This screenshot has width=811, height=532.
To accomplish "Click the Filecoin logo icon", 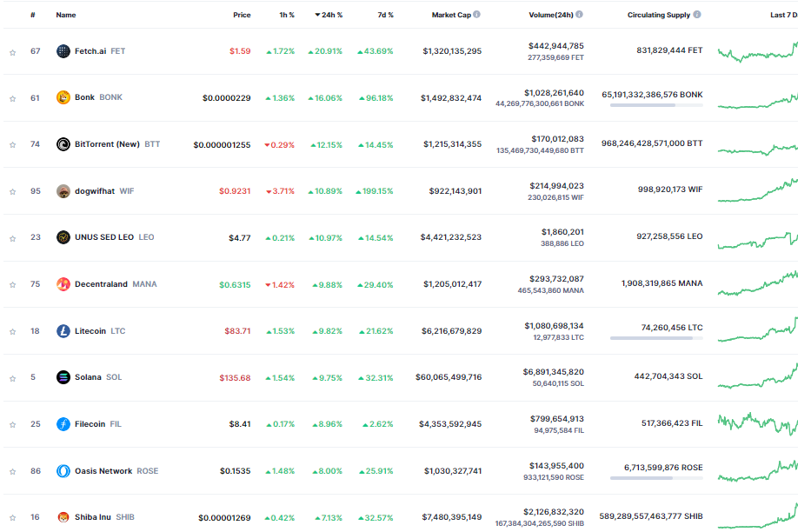I will 63,424.
